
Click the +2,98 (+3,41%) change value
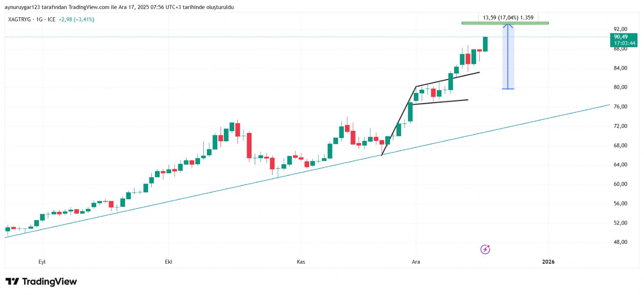coord(76,19)
